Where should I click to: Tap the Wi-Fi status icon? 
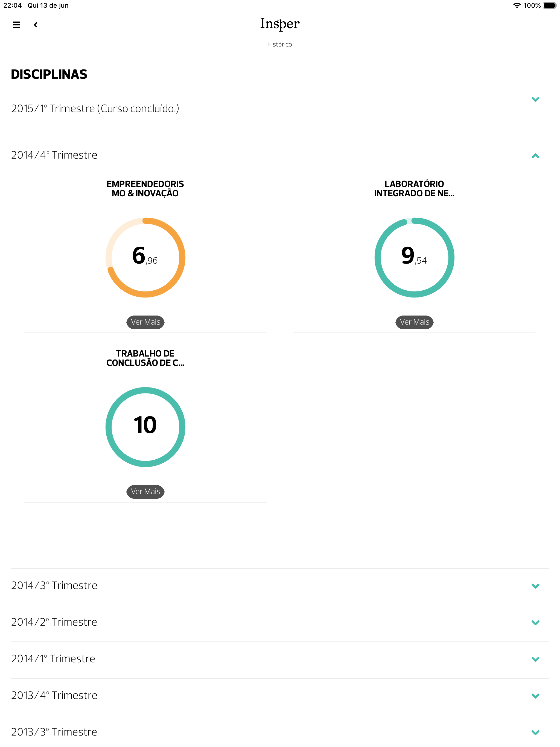517,5
